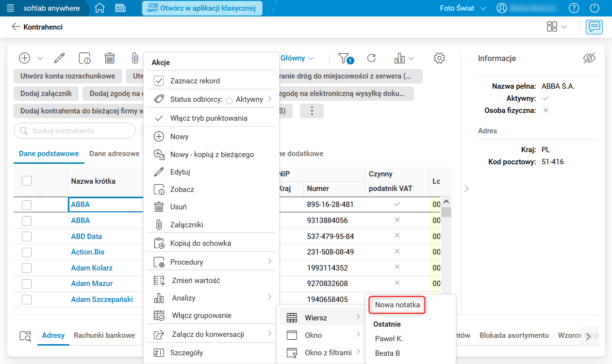Open the home icon in top bar
612x364 pixels.
pyautogui.click(x=99, y=8)
